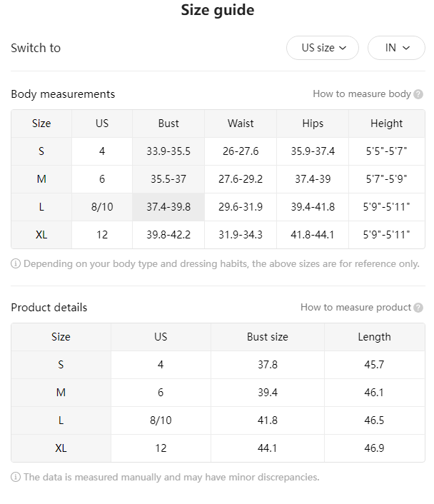Image resolution: width=434 pixels, height=504 pixels.
Task: Open How to measure body link
Action: 362,94
